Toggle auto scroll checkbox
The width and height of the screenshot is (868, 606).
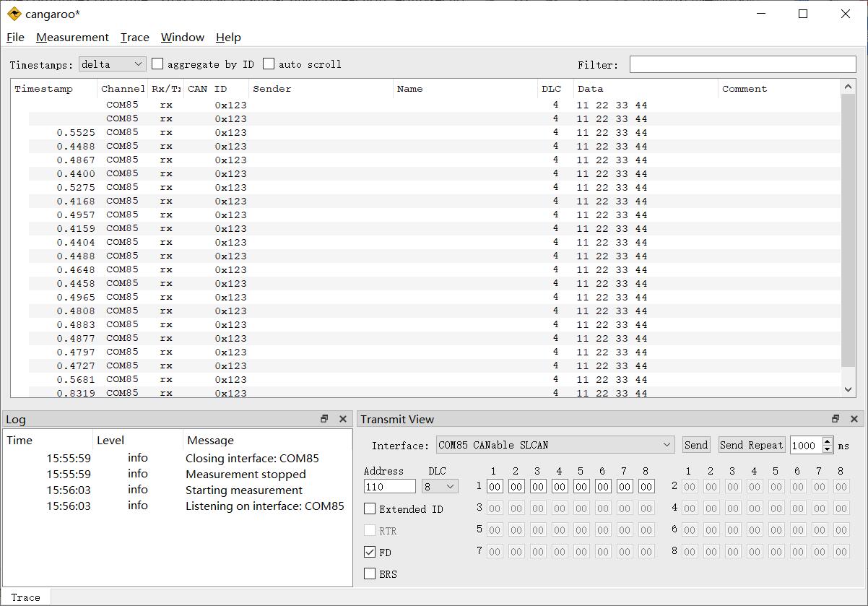[x=269, y=64]
